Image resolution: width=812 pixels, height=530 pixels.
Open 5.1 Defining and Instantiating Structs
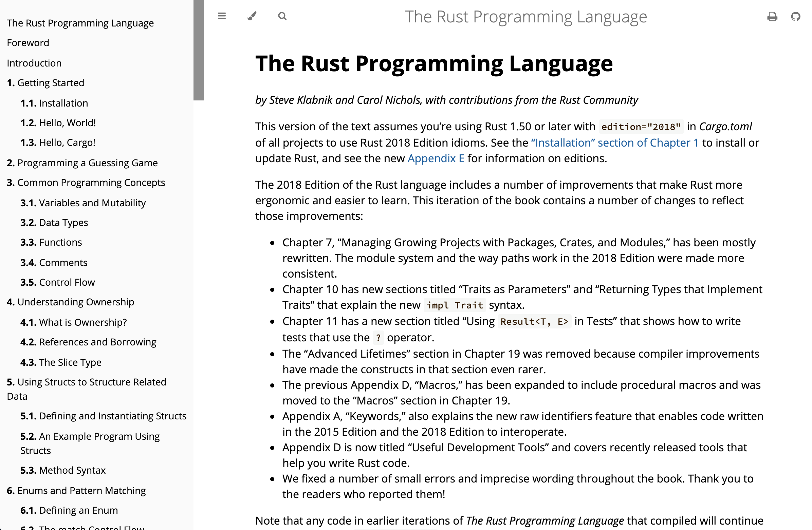pyautogui.click(x=104, y=416)
